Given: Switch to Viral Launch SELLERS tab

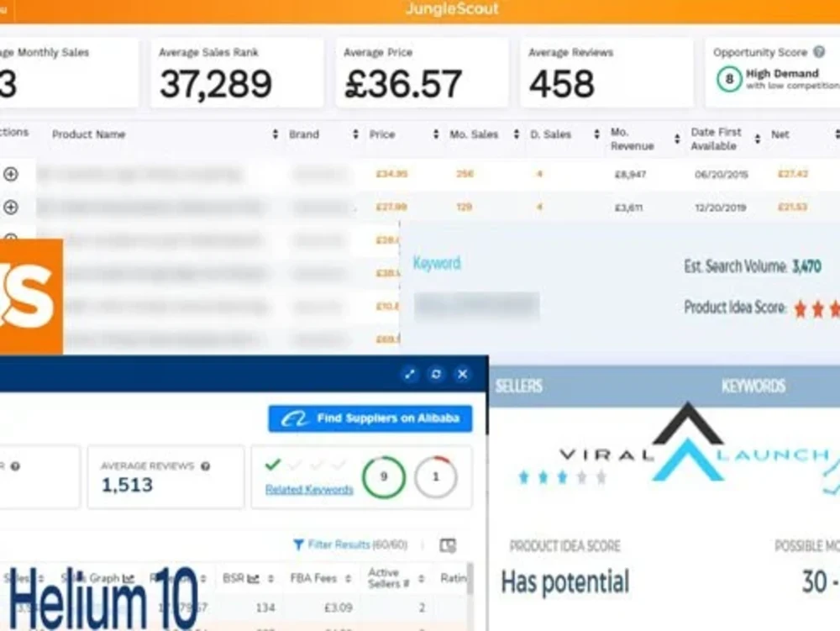Looking at the screenshot, I should [518, 386].
